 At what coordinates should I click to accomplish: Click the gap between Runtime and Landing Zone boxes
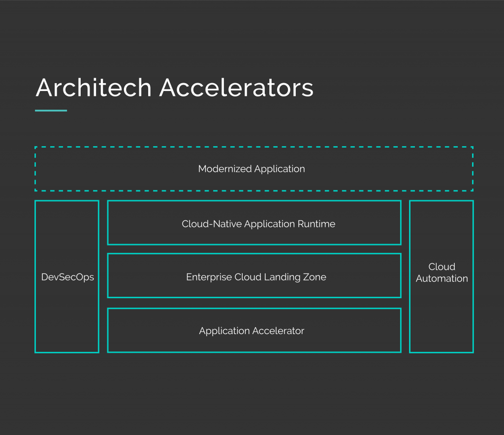(x=254, y=249)
